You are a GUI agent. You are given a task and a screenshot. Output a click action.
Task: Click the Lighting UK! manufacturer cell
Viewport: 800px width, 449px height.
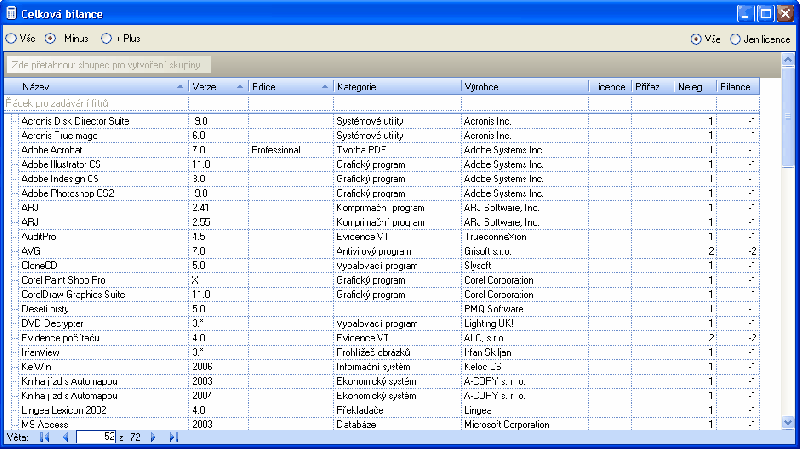(525, 323)
